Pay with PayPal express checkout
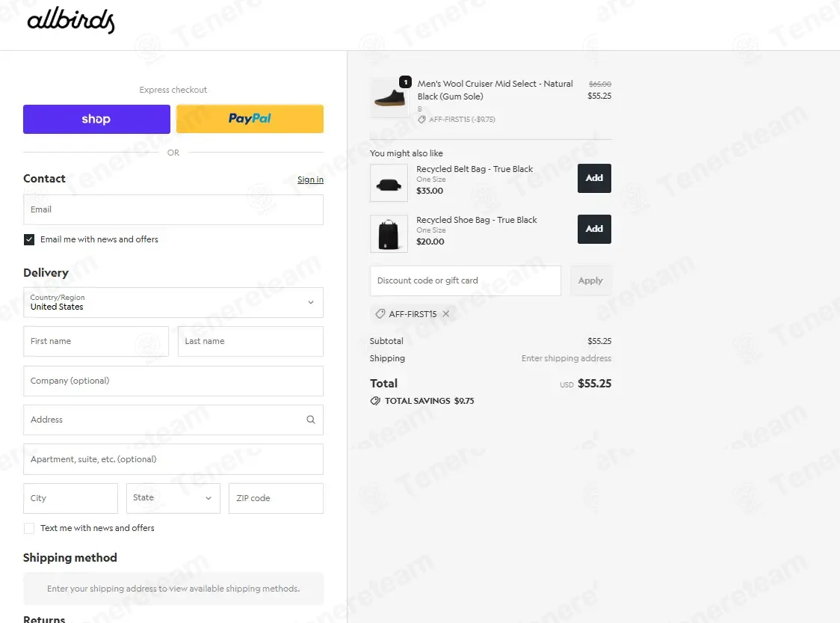 click(x=250, y=119)
